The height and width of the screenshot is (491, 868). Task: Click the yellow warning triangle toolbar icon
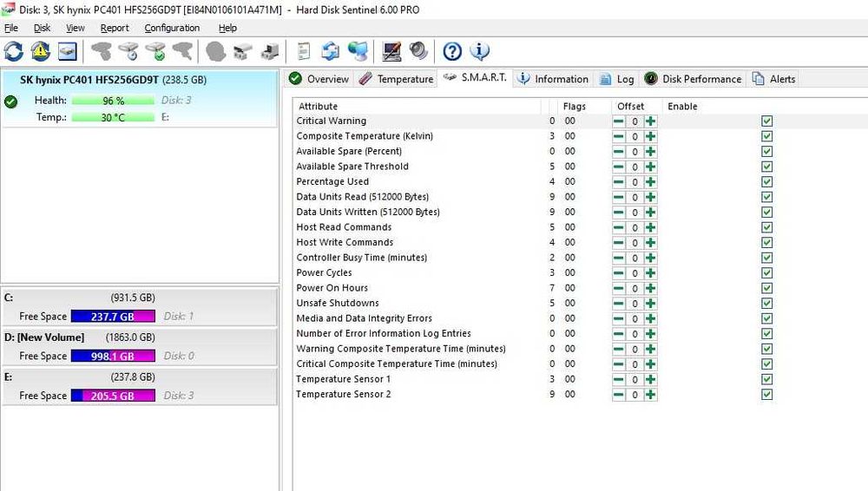[41, 51]
